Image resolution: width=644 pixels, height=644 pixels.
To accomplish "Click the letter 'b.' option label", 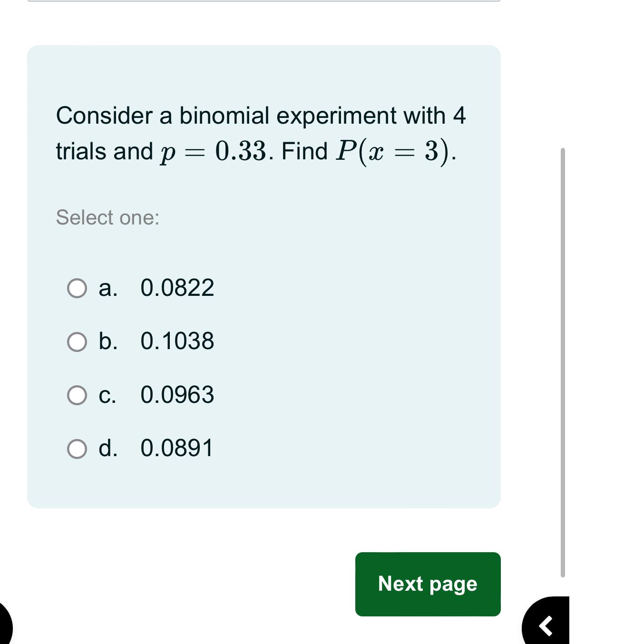I will [x=108, y=341].
